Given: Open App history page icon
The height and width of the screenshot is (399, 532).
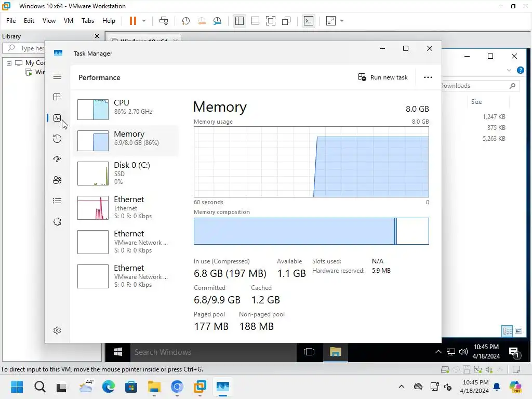Looking at the screenshot, I should [57, 138].
